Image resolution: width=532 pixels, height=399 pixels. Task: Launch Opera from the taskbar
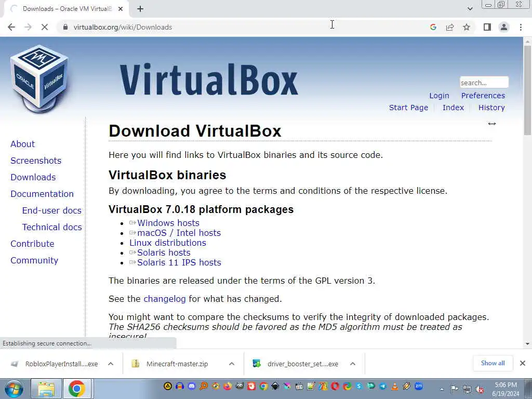[x=335, y=386]
